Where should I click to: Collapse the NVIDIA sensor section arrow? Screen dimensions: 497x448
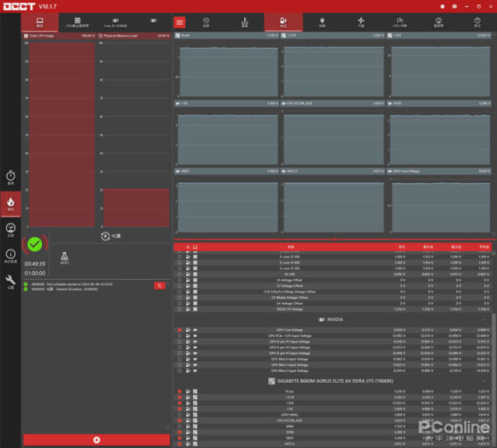483,319
